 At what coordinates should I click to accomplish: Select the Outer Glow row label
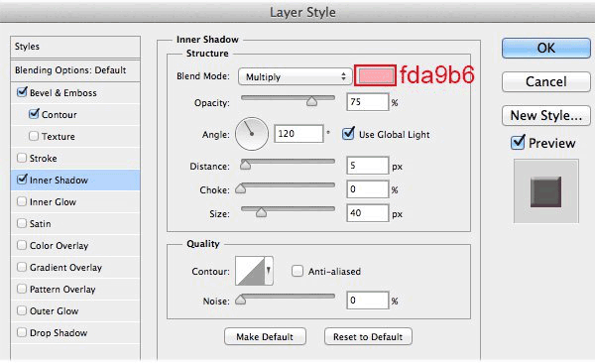54,311
